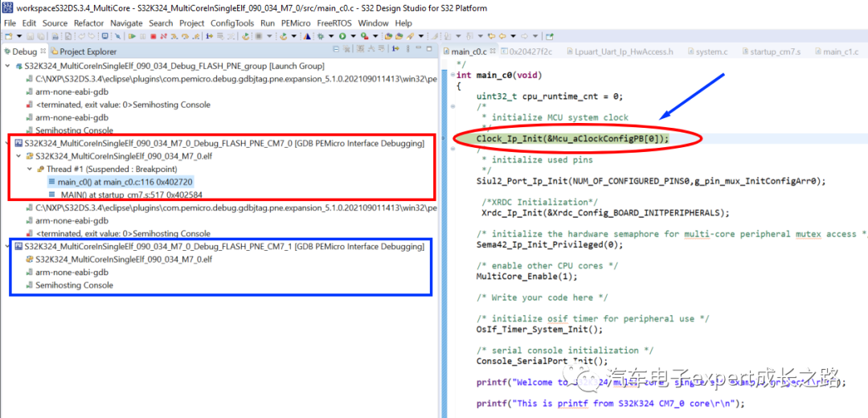The image size is (868, 418).
Task: Switch to the Project Explorer tab
Action: coord(84,51)
